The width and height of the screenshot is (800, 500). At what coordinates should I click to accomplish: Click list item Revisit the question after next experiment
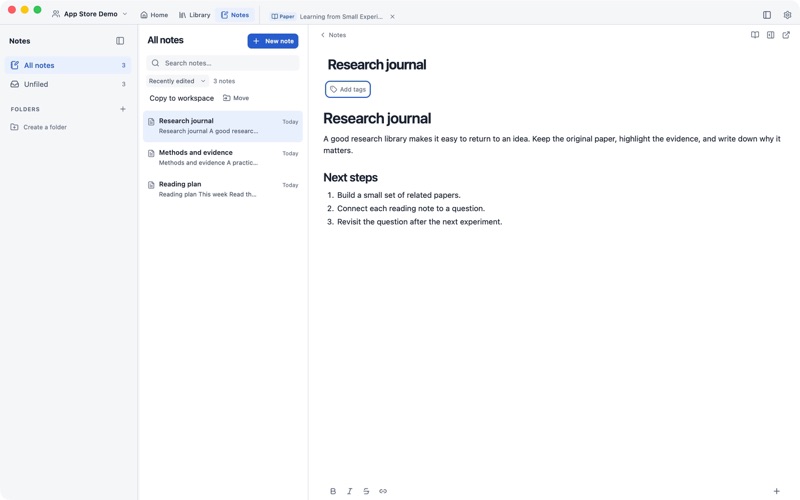pos(419,221)
